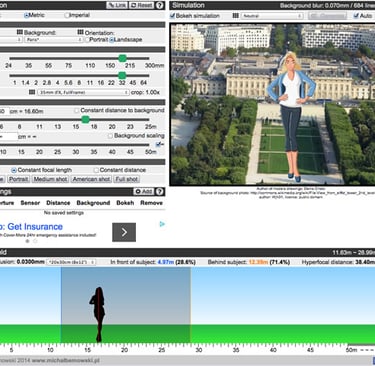Toggle the Auto checkbox in Simulation panel
Image resolution: width=375 pixels, height=366 pixels.
point(356,16)
